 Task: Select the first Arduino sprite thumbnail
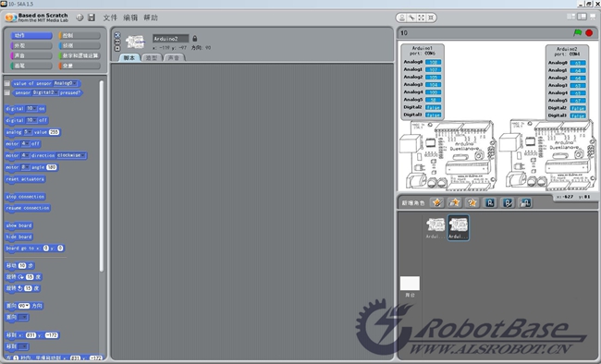click(435, 227)
